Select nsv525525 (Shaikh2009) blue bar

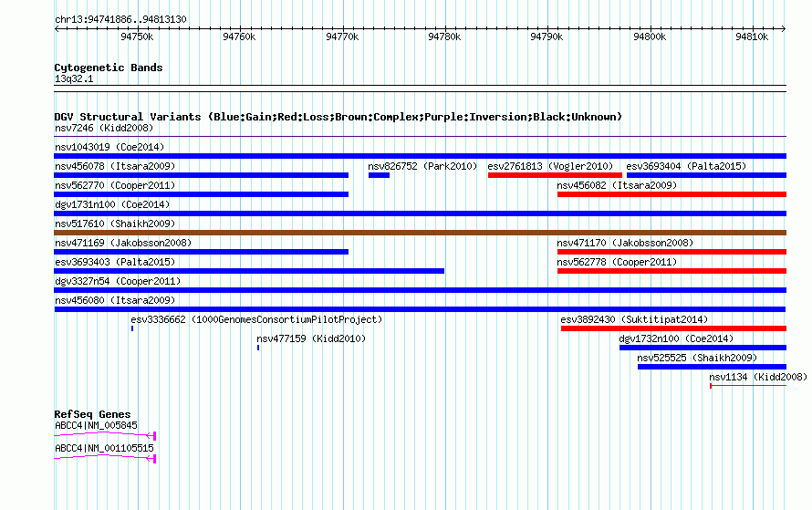712,367
